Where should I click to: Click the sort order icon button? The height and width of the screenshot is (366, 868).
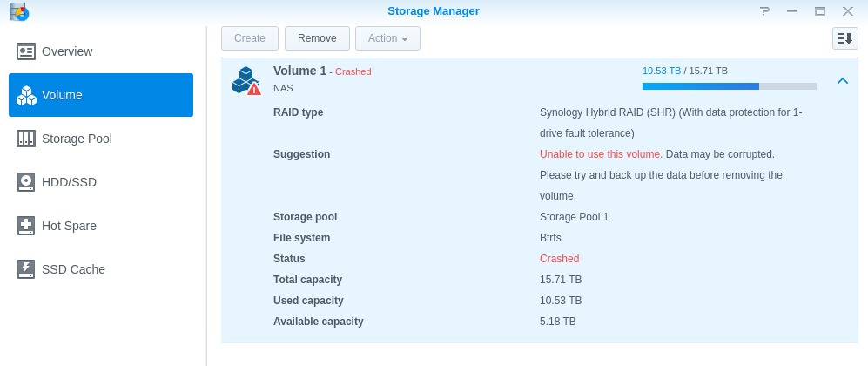[844, 38]
